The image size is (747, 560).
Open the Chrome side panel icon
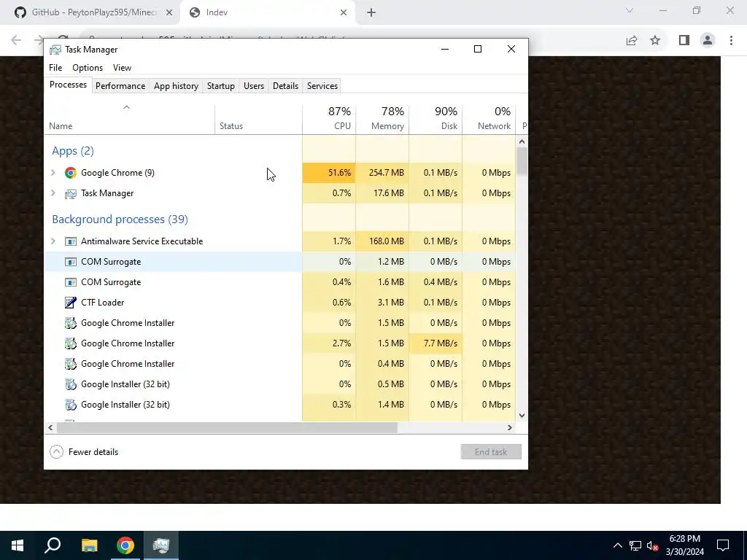684,41
